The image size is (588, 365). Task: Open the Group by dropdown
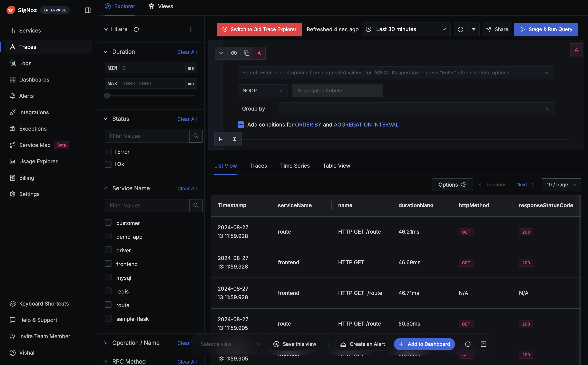[x=415, y=109]
